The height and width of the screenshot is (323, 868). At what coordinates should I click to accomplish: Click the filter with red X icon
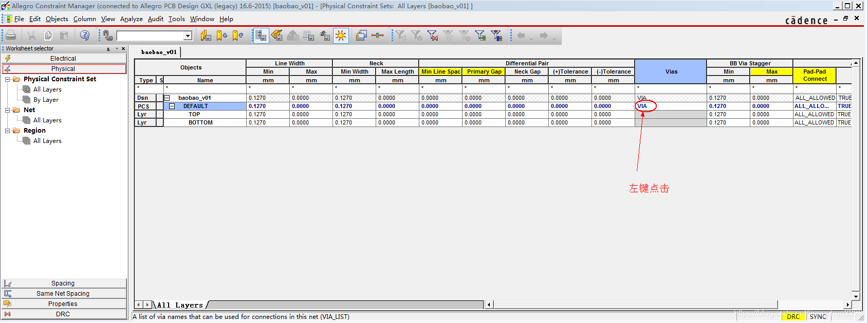click(x=433, y=35)
